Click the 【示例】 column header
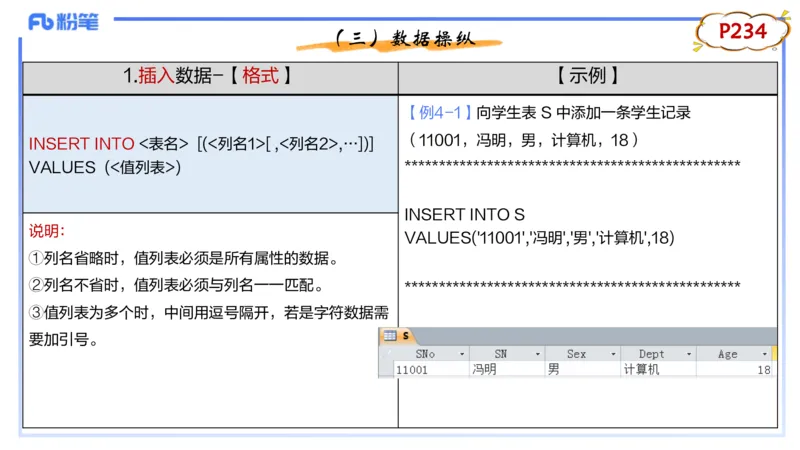The image size is (800, 450). (x=587, y=76)
